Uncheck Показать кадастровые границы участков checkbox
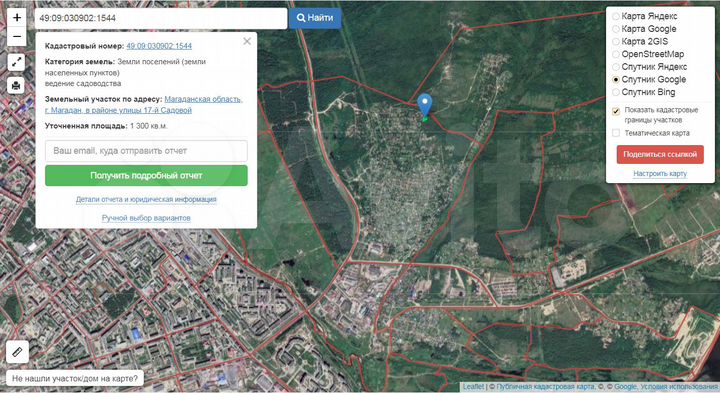The image size is (720, 393). pyautogui.click(x=616, y=111)
